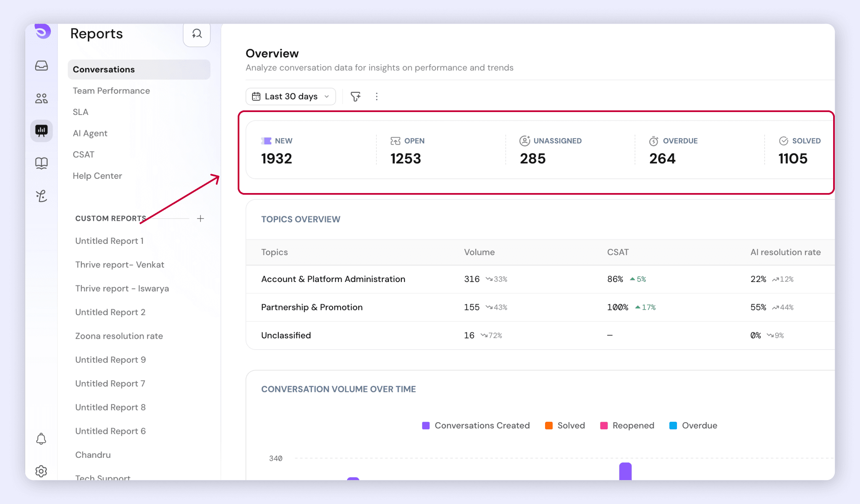This screenshot has width=860, height=504.
Task: Toggle Solved legend orange swatch
Action: tap(549, 426)
